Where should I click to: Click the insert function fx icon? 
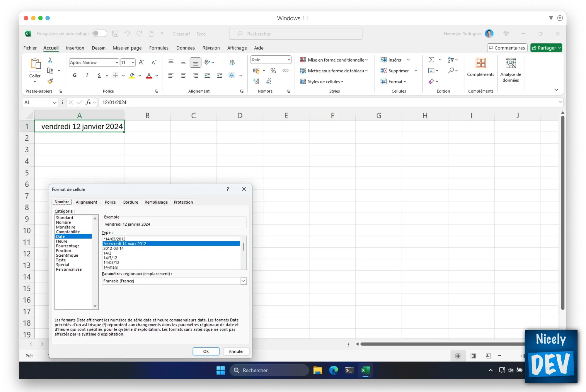tap(88, 102)
